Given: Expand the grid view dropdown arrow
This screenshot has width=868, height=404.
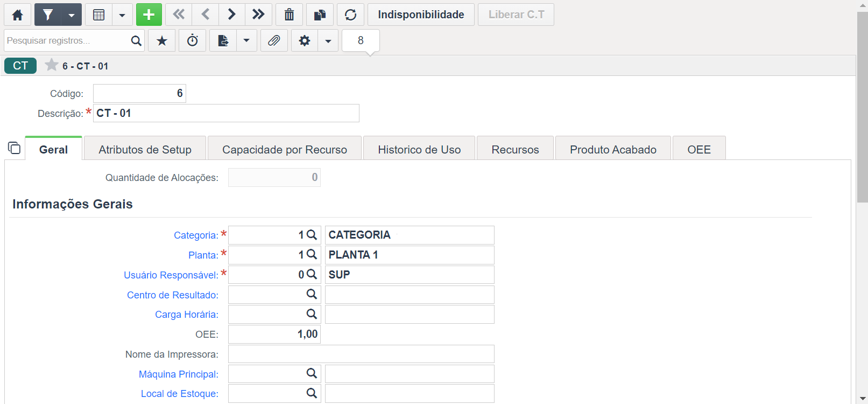Looking at the screenshot, I should click(x=122, y=15).
